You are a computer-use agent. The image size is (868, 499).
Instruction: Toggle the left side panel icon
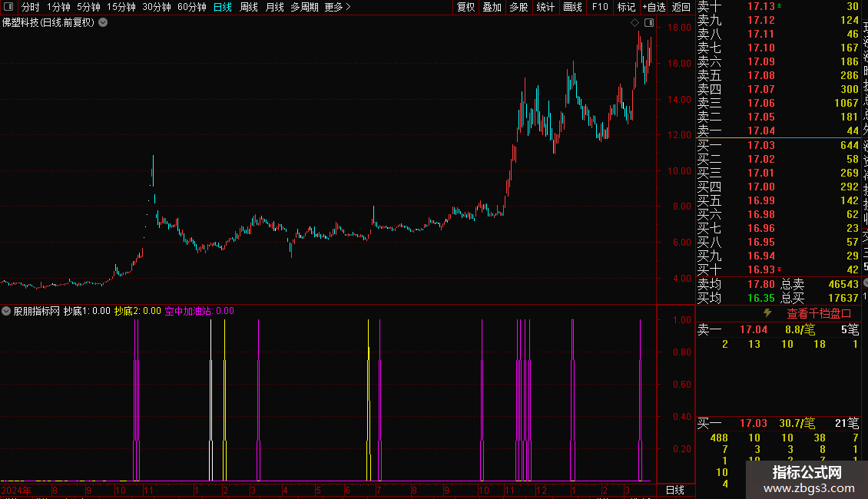click(8, 7)
